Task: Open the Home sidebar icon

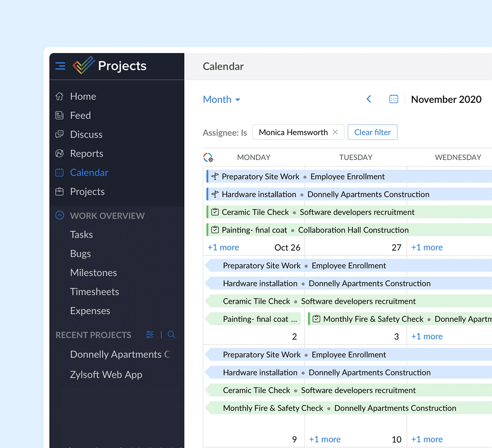Action: pos(59,96)
